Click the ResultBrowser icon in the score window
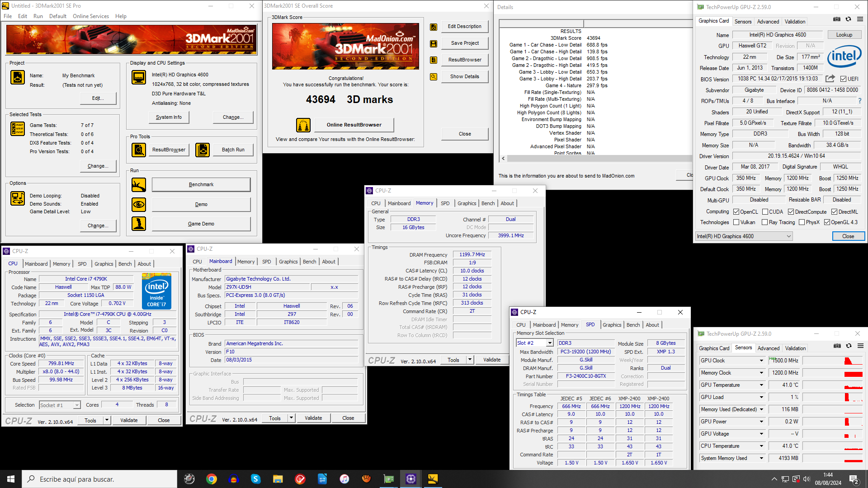The width and height of the screenshot is (868, 488). (434, 60)
